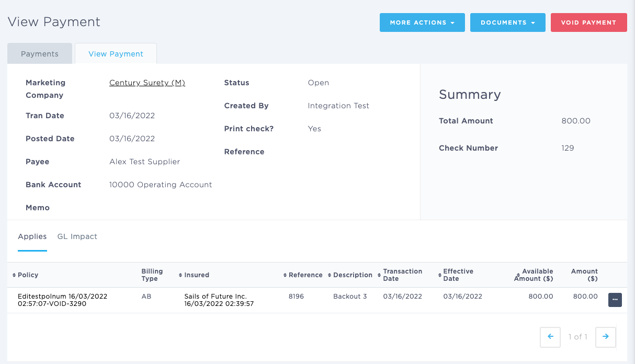Go to the previous page arrow
635x364 pixels.
[550, 337]
